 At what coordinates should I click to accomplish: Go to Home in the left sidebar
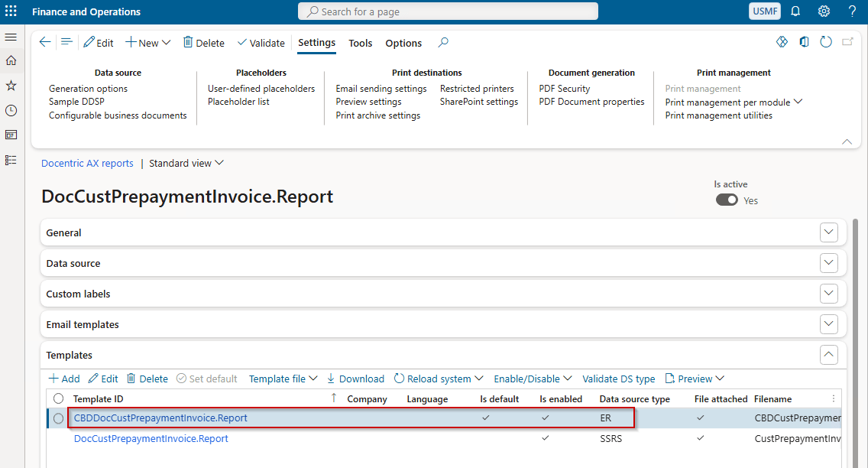11,61
